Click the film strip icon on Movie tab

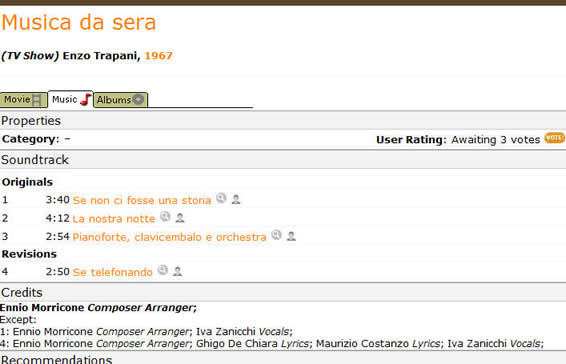[x=36, y=100]
